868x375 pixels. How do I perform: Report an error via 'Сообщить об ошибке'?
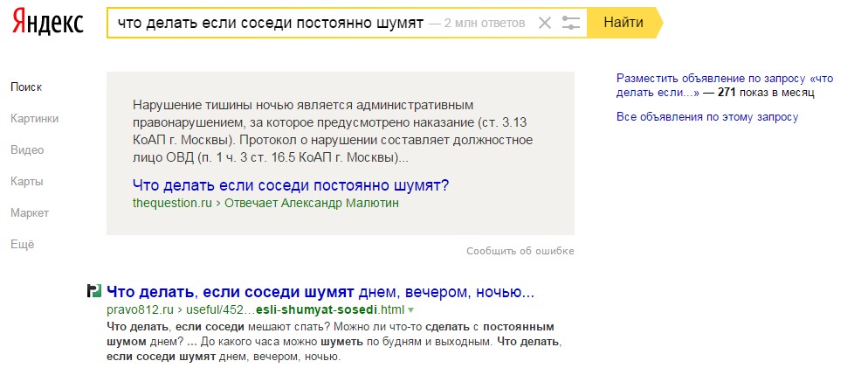(520, 251)
